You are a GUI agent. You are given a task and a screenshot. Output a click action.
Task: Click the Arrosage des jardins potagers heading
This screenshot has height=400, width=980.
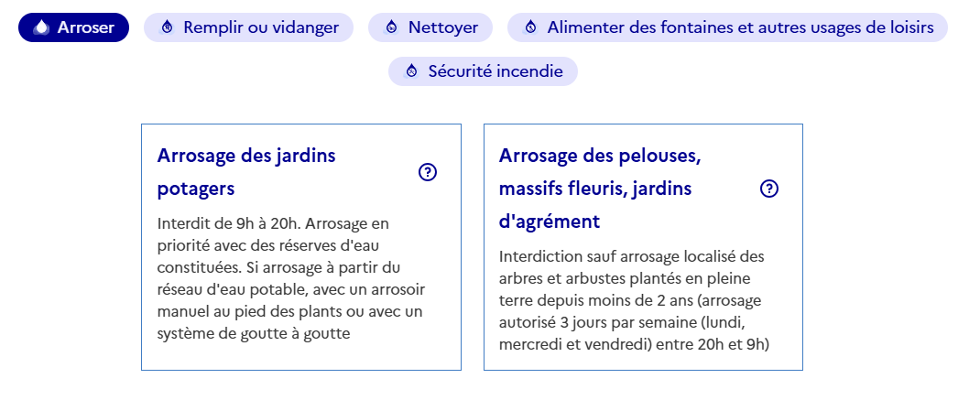pos(246,172)
